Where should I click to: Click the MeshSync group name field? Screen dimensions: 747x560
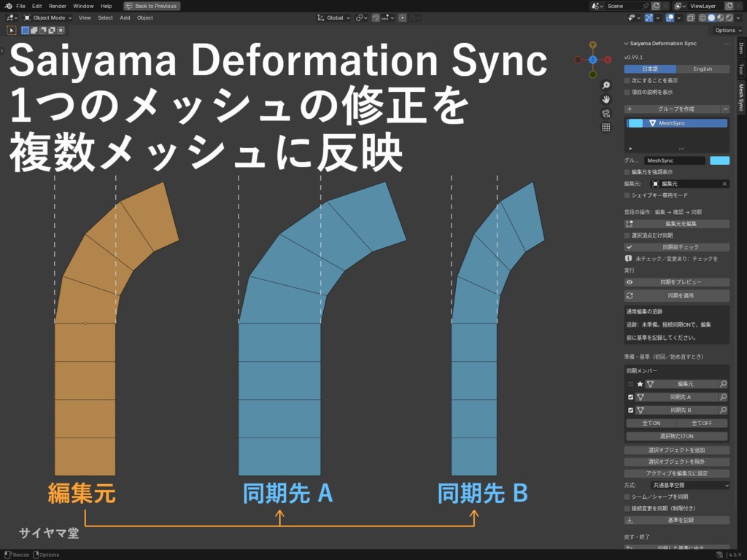click(x=675, y=160)
